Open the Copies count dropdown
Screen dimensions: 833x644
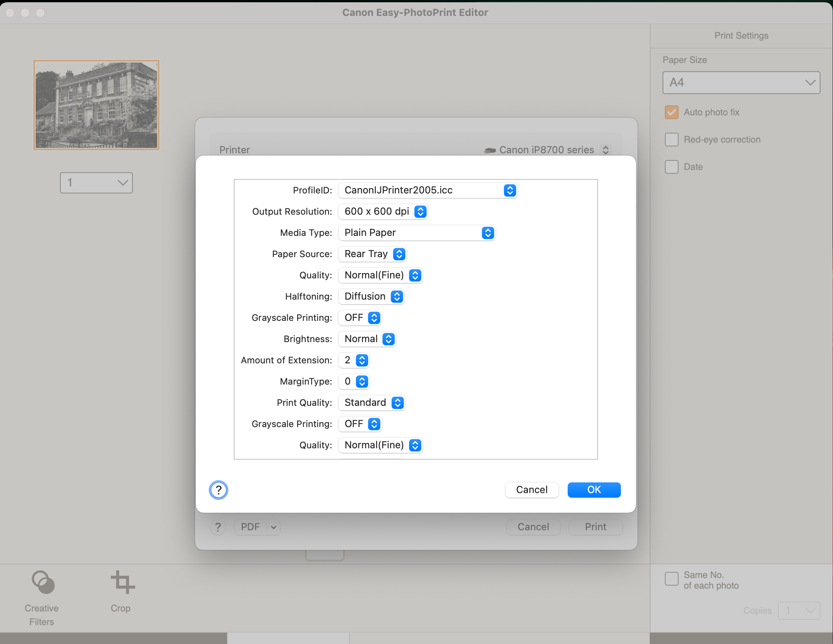[799, 611]
